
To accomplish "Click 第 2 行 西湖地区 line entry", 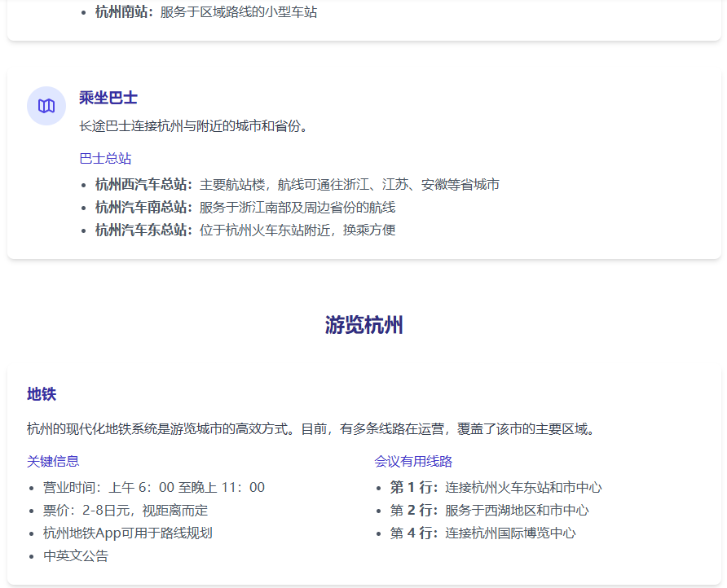I will coord(489,511).
